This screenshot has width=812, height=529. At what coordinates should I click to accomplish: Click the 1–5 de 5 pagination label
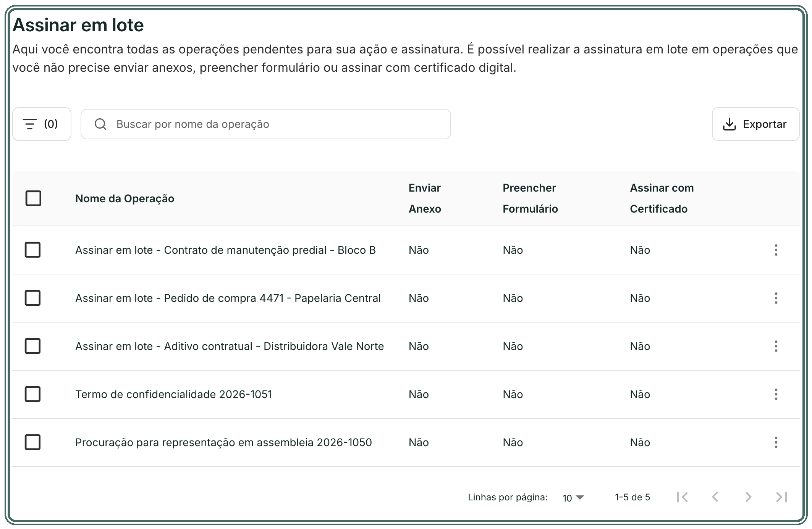pos(632,497)
